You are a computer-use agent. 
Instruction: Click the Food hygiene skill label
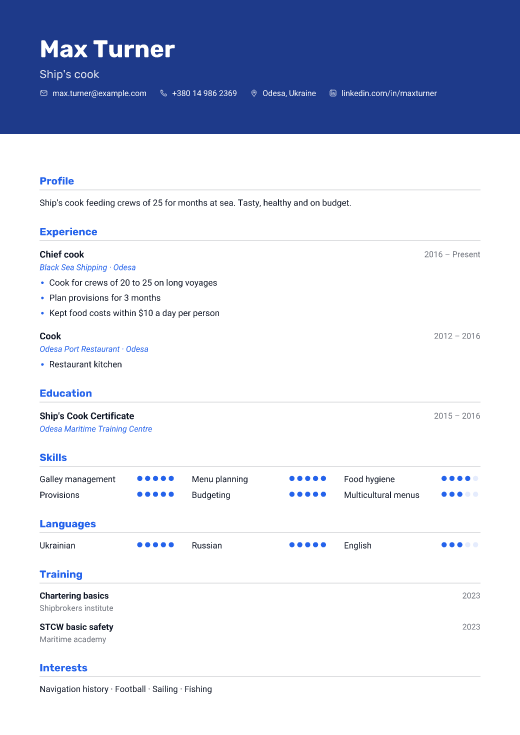369,479
